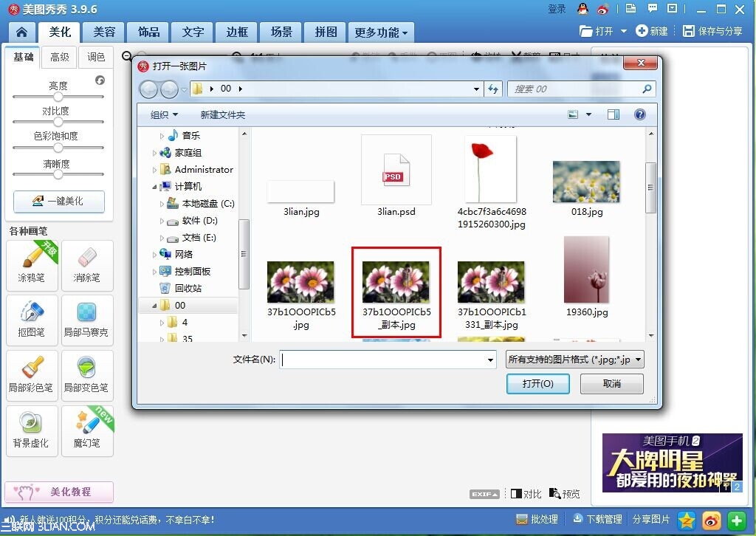Click the 清晰度 sharpness slider handle

pos(58,174)
